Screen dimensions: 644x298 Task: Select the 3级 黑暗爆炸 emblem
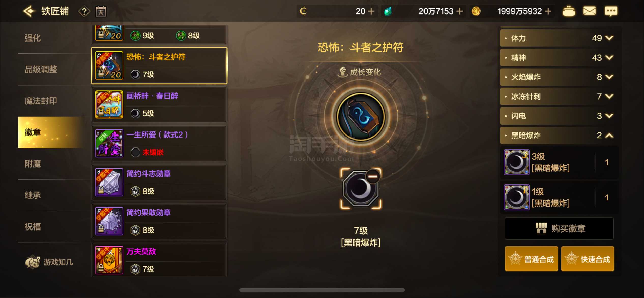(x=559, y=162)
